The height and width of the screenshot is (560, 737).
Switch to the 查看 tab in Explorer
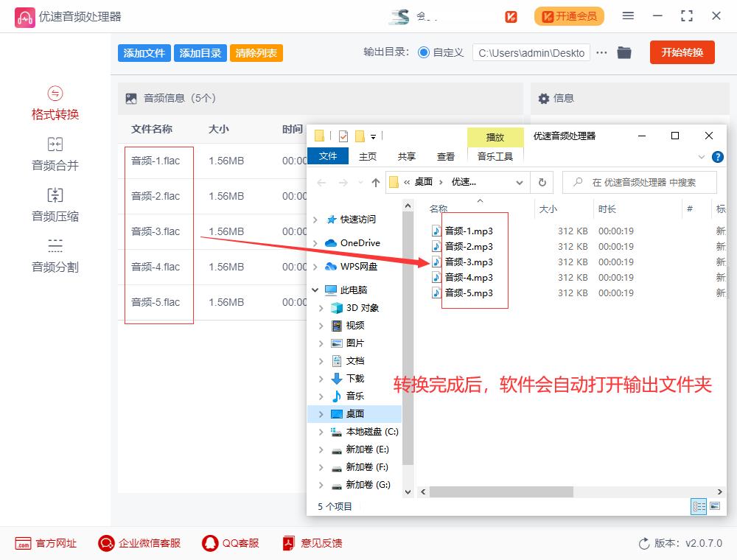pyautogui.click(x=445, y=156)
